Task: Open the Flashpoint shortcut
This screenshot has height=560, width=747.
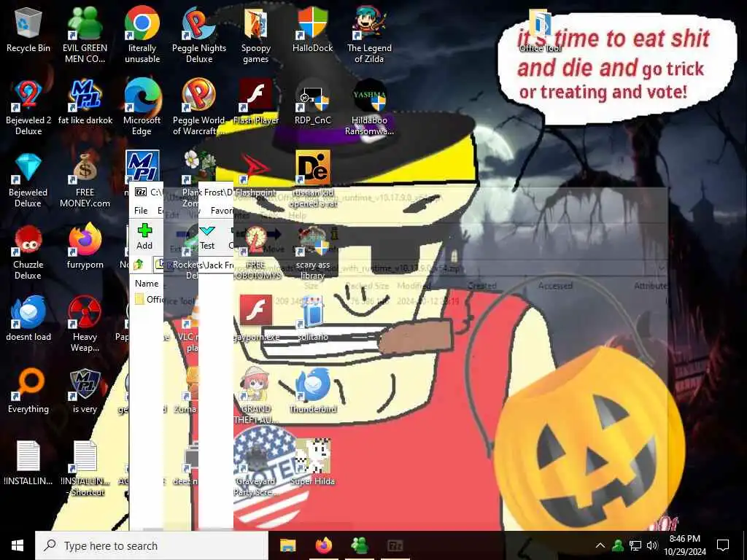Action: [256, 175]
